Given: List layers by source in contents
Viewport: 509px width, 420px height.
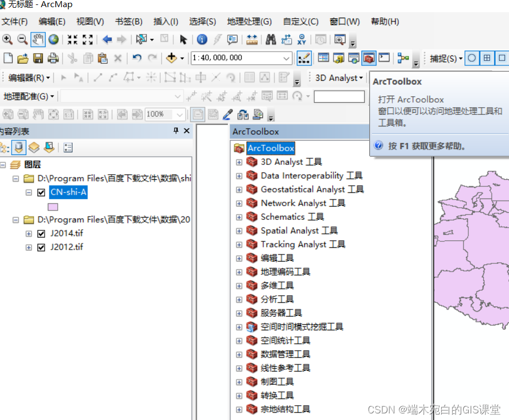Looking at the screenshot, I should pos(19,148).
